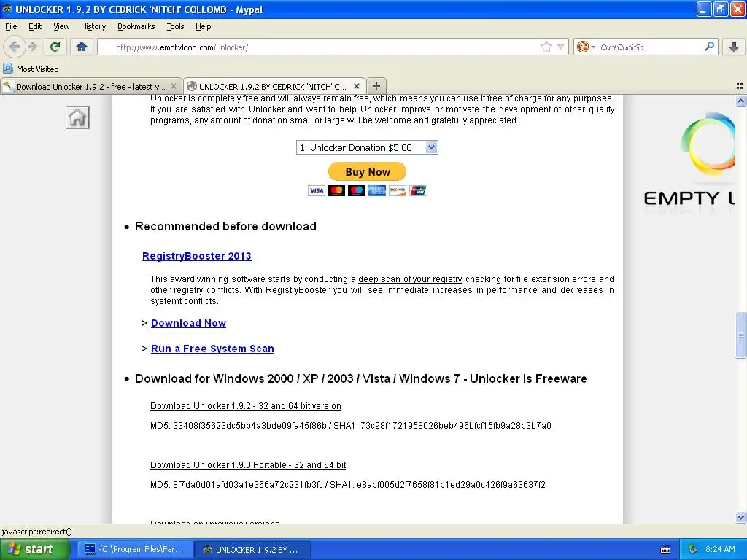Open RegistryBooster 2013 link

coord(197,256)
